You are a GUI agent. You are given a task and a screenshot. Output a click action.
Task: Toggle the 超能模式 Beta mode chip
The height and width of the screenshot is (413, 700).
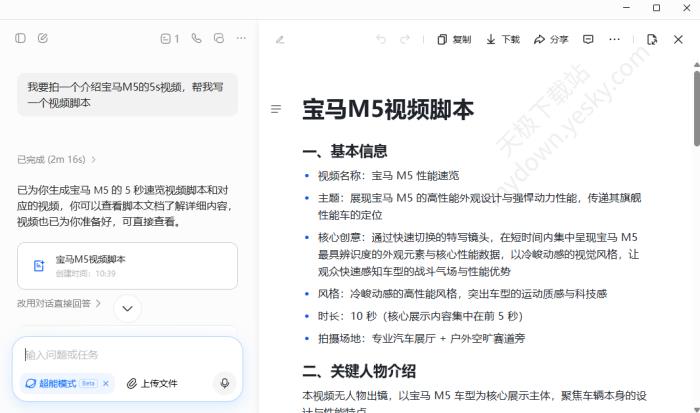point(60,383)
